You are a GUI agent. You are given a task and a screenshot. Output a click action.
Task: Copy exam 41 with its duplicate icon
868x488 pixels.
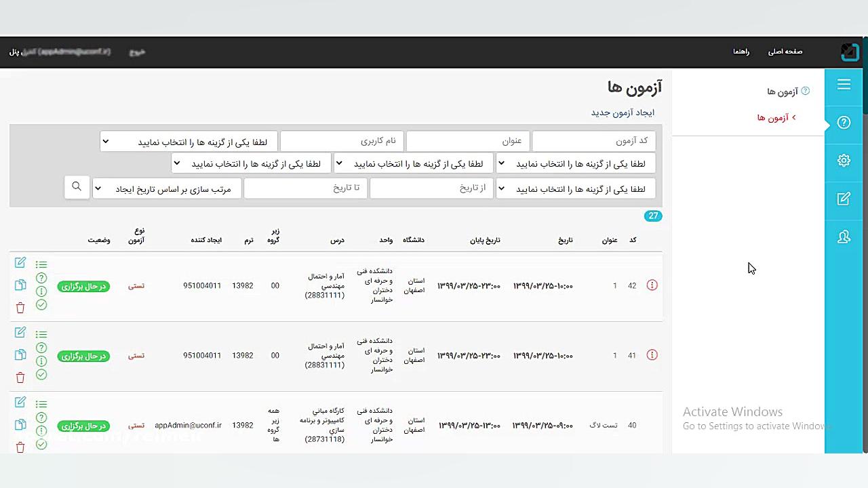[x=20, y=355]
